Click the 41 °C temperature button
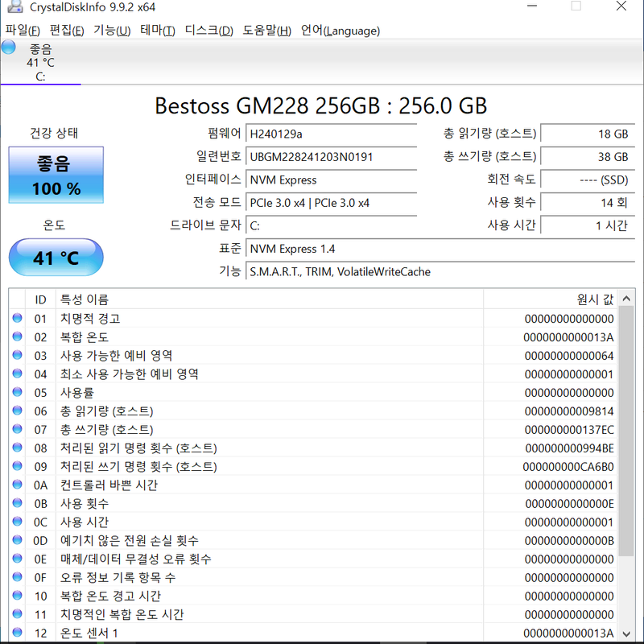 coord(56,258)
